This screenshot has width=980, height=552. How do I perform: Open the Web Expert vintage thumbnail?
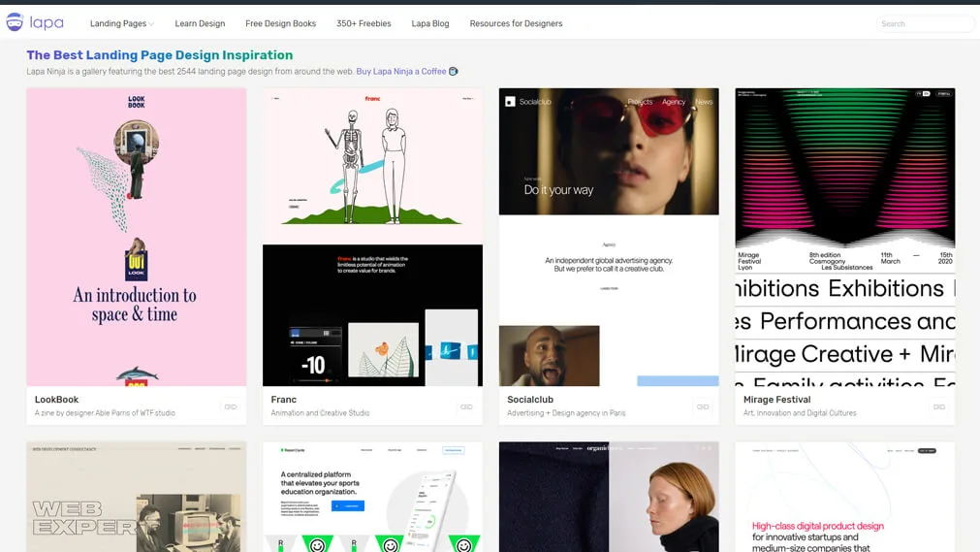coord(137,497)
